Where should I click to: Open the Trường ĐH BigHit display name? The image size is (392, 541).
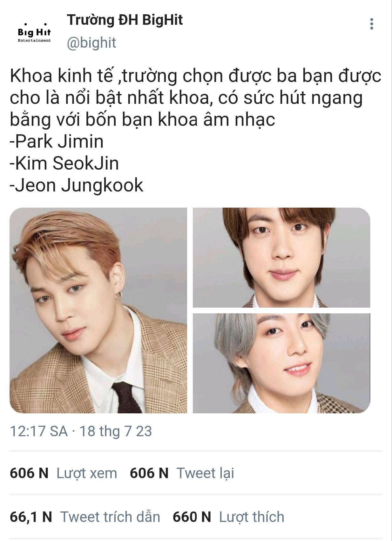(x=125, y=20)
